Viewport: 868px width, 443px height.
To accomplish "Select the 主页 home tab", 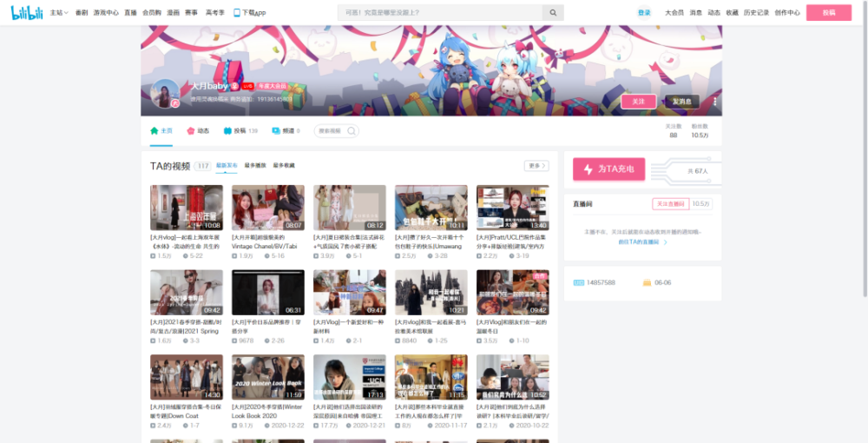I will click(x=161, y=131).
